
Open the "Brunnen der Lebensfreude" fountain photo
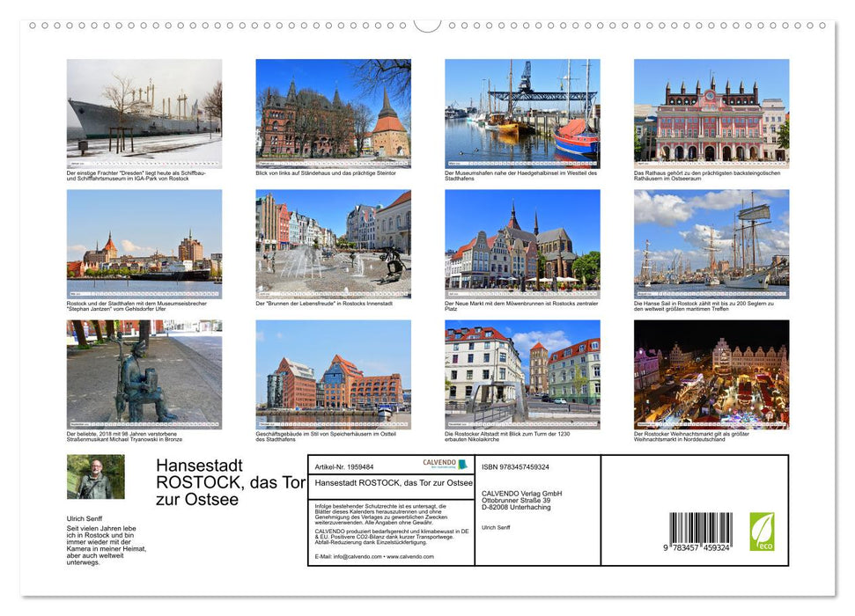click(333, 244)
